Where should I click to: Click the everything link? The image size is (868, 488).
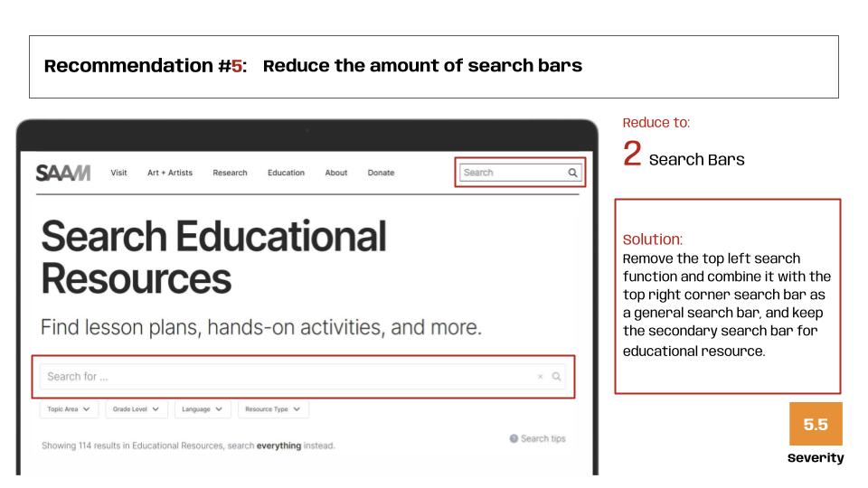[x=278, y=446]
